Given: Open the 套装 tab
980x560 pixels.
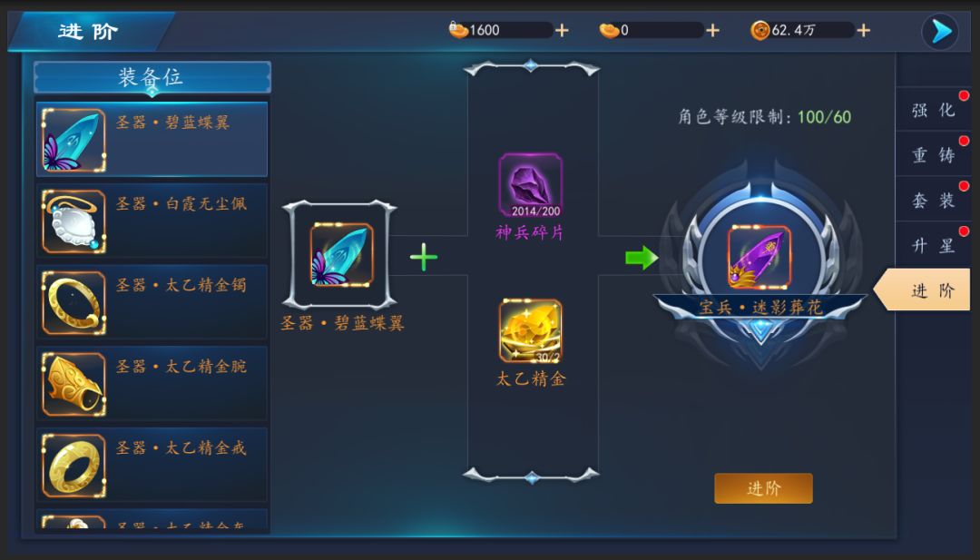Looking at the screenshot, I should [933, 200].
